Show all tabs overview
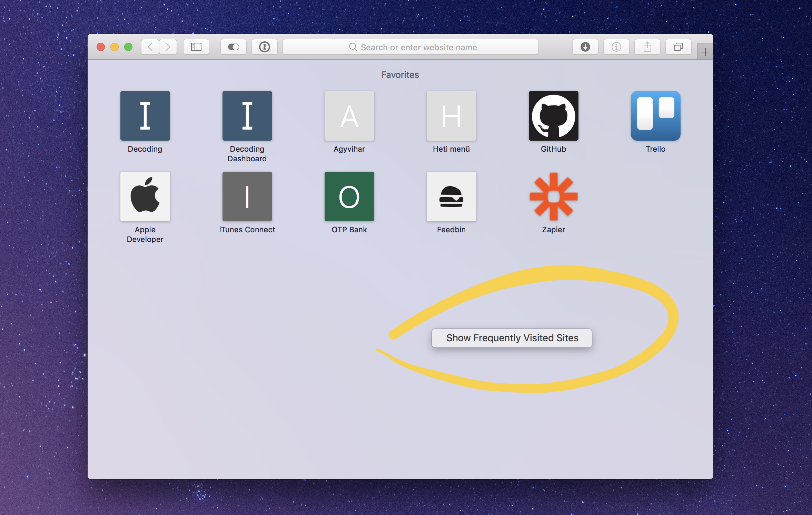The width and height of the screenshot is (812, 515). [x=679, y=47]
